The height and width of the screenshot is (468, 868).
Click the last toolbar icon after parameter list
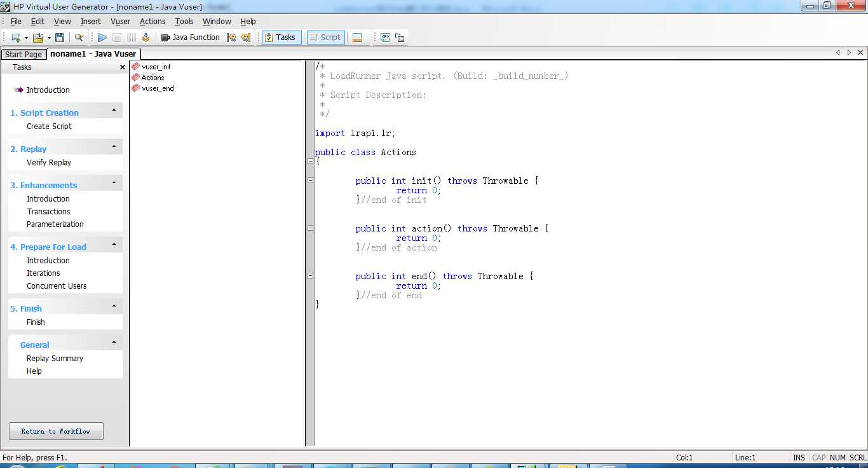coord(400,38)
